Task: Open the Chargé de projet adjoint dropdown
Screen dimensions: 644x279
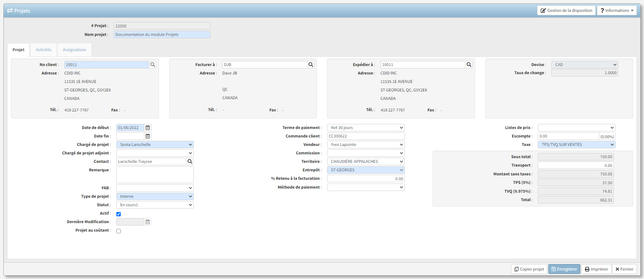Action: [x=155, y=153]
